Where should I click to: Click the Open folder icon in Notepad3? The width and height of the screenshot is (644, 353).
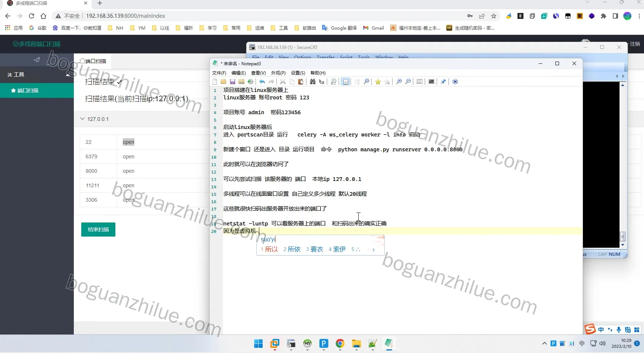(223, 82)
